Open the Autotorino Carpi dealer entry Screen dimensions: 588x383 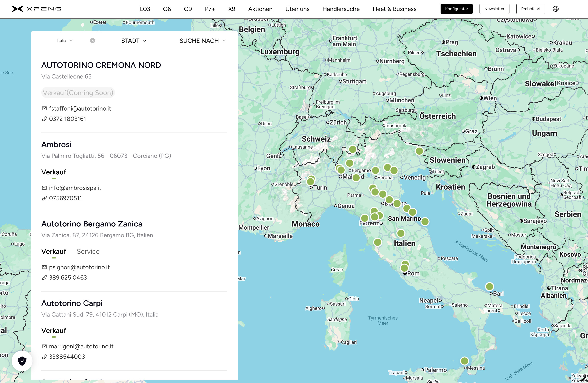(x=72, y=303)
